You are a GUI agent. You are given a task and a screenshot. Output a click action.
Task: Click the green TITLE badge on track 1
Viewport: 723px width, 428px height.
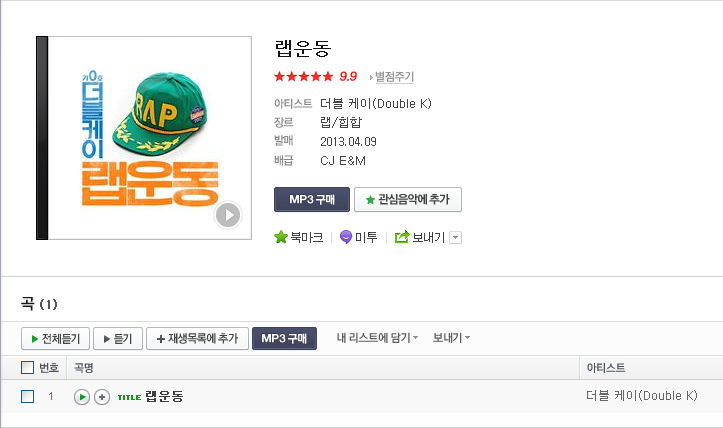(x=130, y=397)
